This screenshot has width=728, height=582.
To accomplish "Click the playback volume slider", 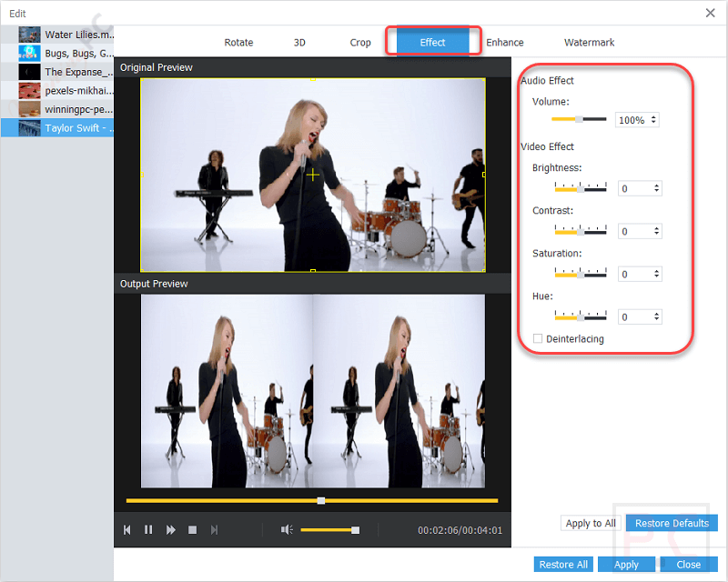I will click(x=329, y=530).
